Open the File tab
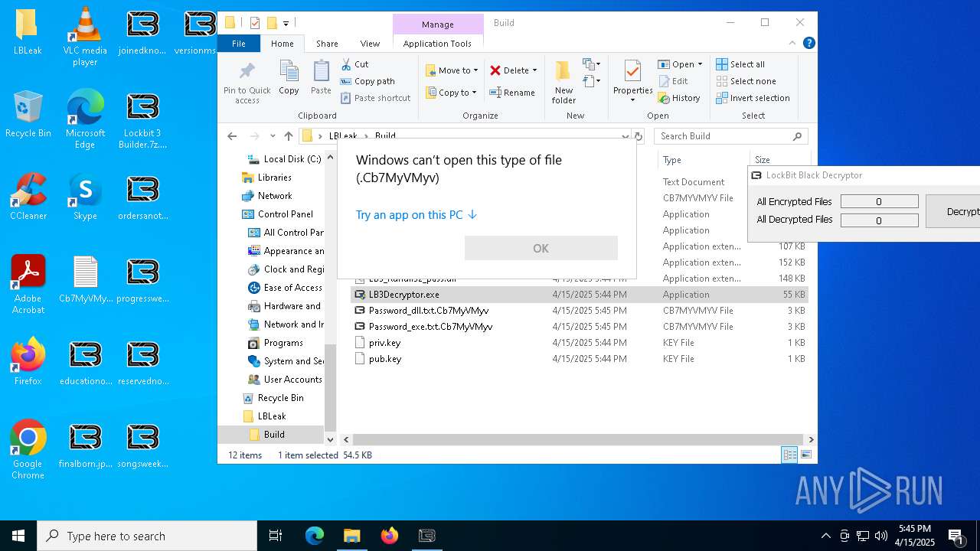980x551 pixels. click(x=239, y=44)
